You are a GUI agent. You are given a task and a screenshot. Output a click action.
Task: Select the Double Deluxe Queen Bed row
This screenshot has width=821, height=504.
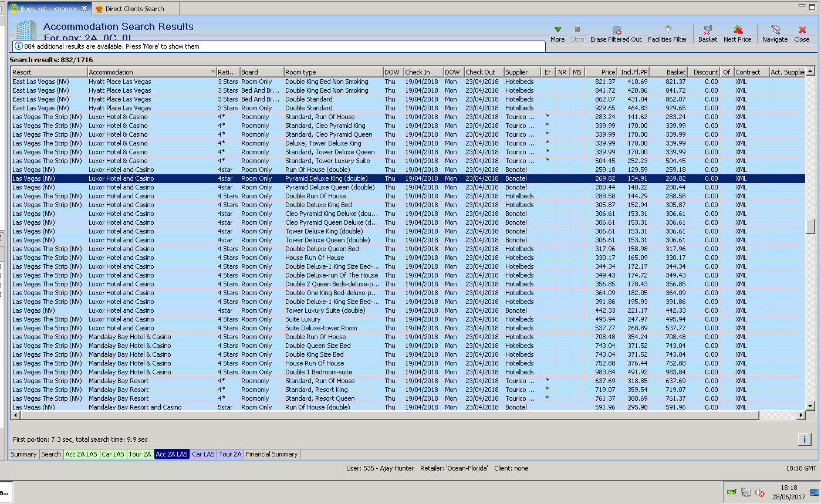click(408, 249)
